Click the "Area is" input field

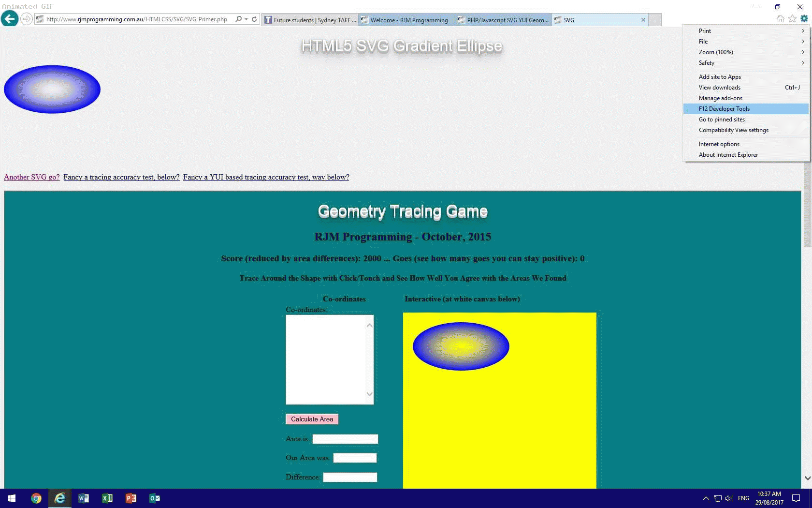point(345,439)
